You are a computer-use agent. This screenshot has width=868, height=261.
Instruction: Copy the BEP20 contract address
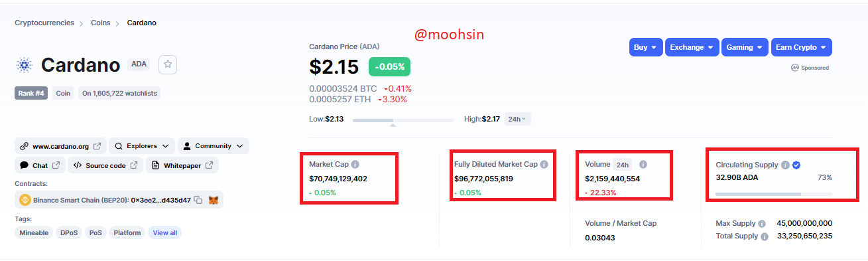pyautogui.click(x=198, y=200)
